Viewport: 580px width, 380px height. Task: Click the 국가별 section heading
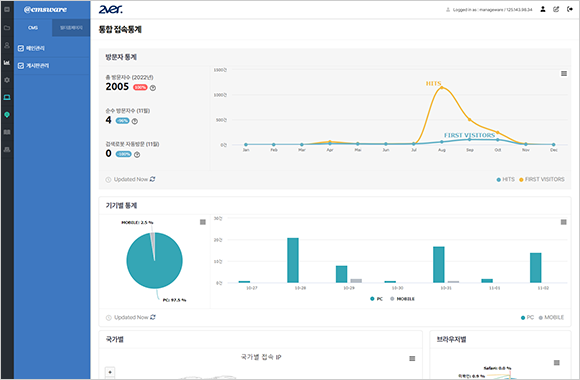coord(115,339)
